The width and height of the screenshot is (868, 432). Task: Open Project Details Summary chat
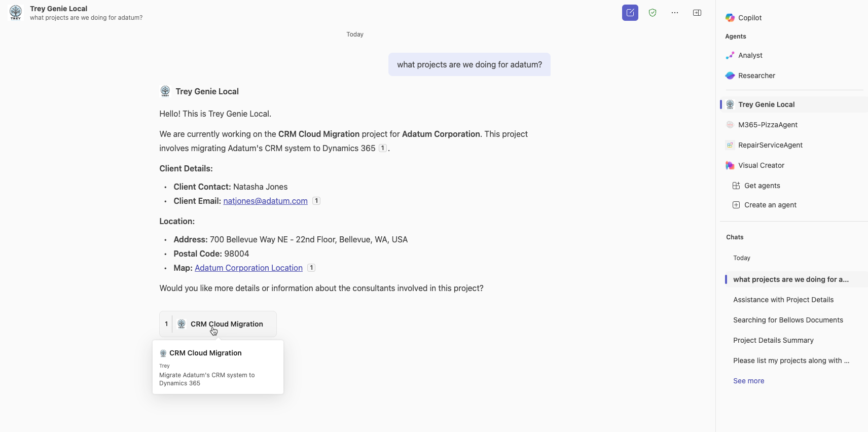click(773, 340)
